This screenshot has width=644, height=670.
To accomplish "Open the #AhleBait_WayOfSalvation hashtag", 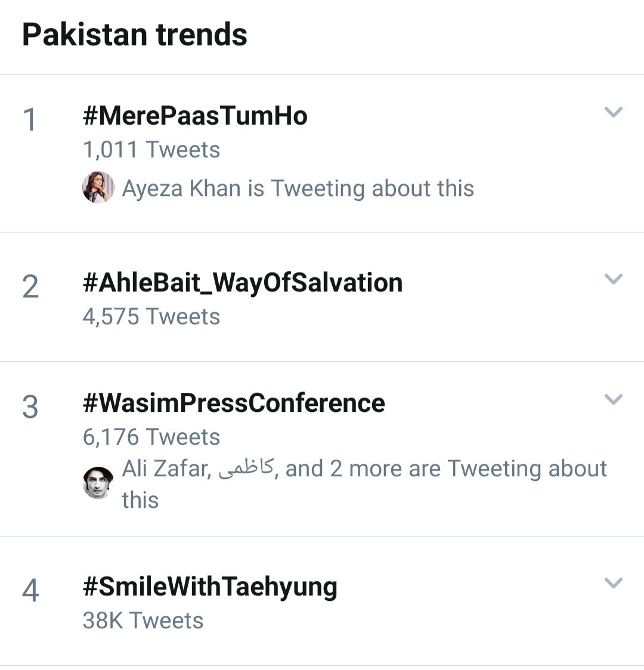I will point(243,283).
